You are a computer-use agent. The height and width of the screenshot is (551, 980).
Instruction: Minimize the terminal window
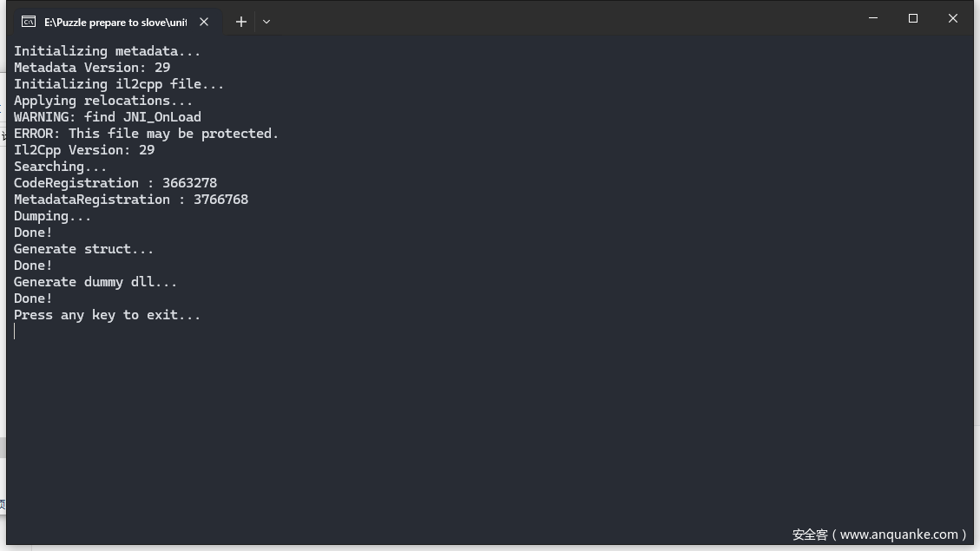pos(873,18)
